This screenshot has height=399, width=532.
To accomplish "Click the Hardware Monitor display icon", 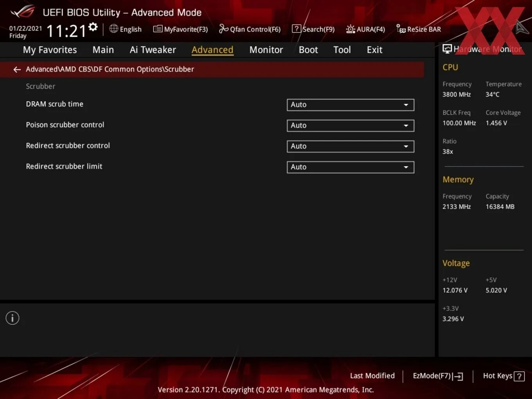I will pos(447,49).
